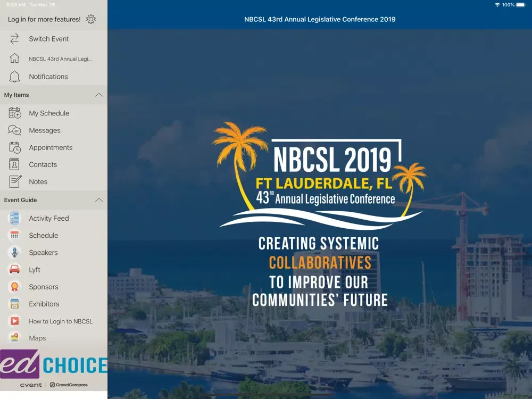532x399 pixels.
Task: Open Contacts from the sidebar
Action: 54,164
